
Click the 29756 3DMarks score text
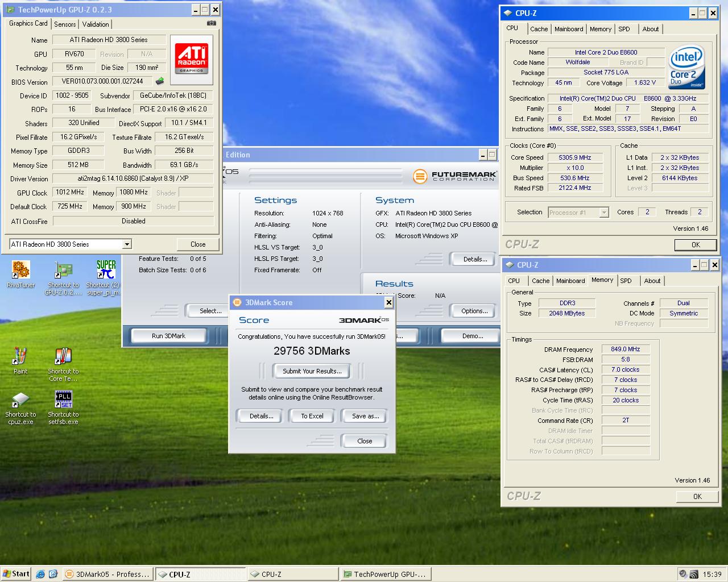click(x=312, y=351)
